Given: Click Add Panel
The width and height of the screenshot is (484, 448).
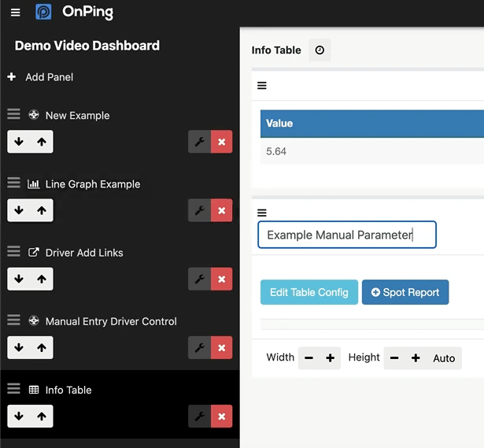Looking at the screenshot, I should pyautogui.click(x=40, y=77).
